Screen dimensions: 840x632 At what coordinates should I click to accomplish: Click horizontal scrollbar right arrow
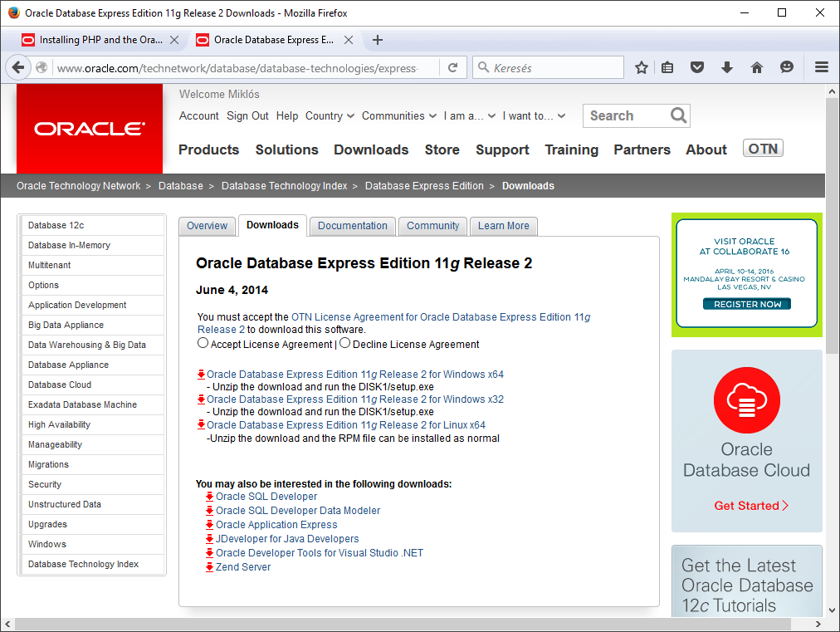coord(818,624)
